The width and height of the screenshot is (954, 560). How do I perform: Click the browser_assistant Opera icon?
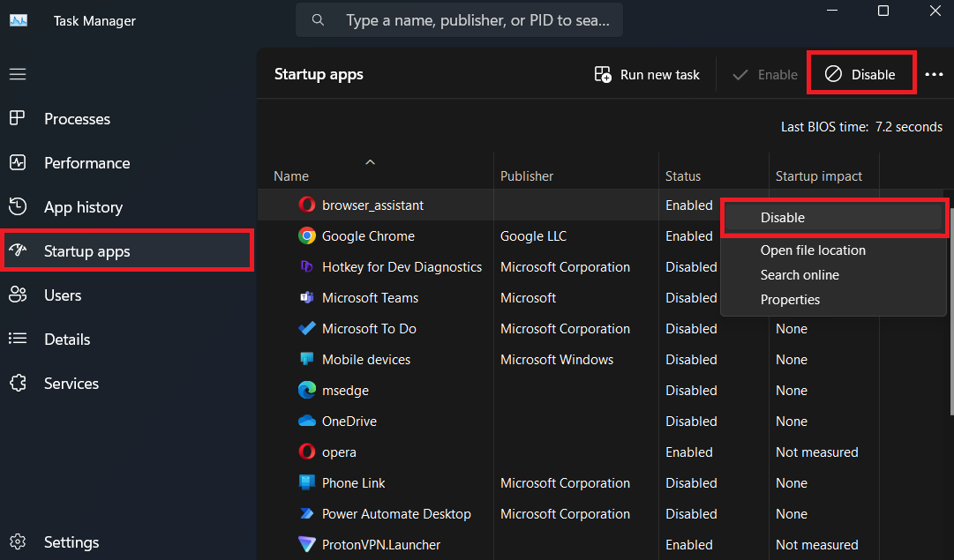tap(306, 205)
